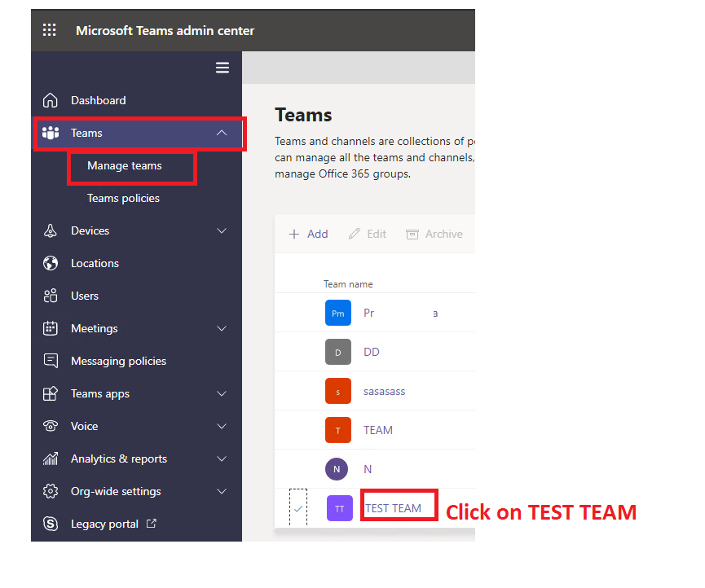Select Manage teams submenu item
The image size is (705, 588).
coord(125,166)
